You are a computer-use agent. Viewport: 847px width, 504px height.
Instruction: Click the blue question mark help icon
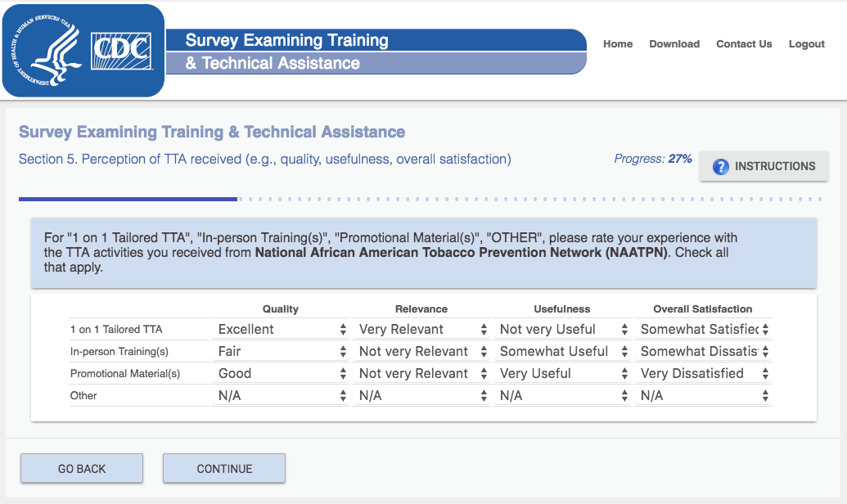coord(721,167)
